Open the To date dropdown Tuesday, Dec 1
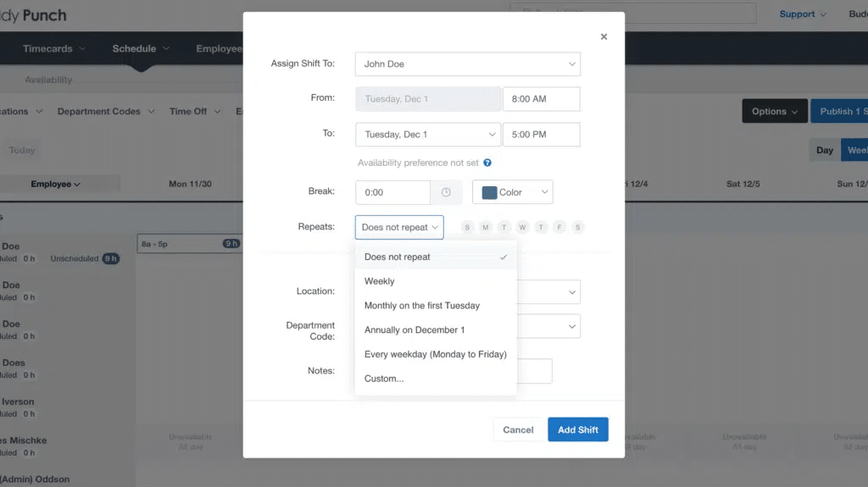 [x=428, y=135]
